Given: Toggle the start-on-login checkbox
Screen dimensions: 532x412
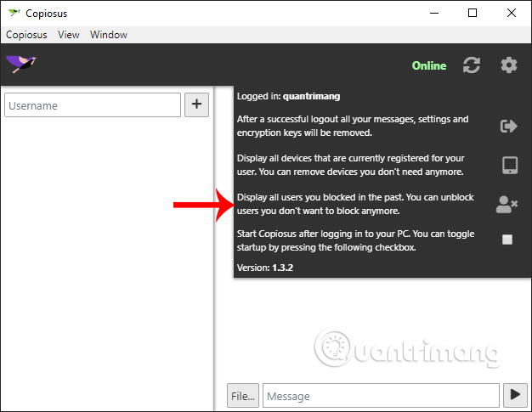Looking at the screenshot, I should coord(507,240).
